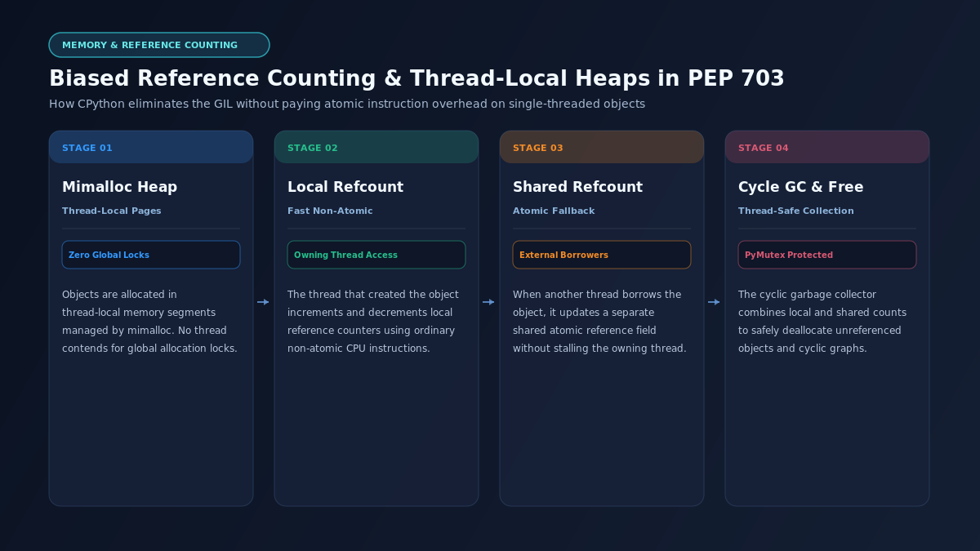Click the Local Refcount card title
Screen dimensions: 980x551
[345, 187]
